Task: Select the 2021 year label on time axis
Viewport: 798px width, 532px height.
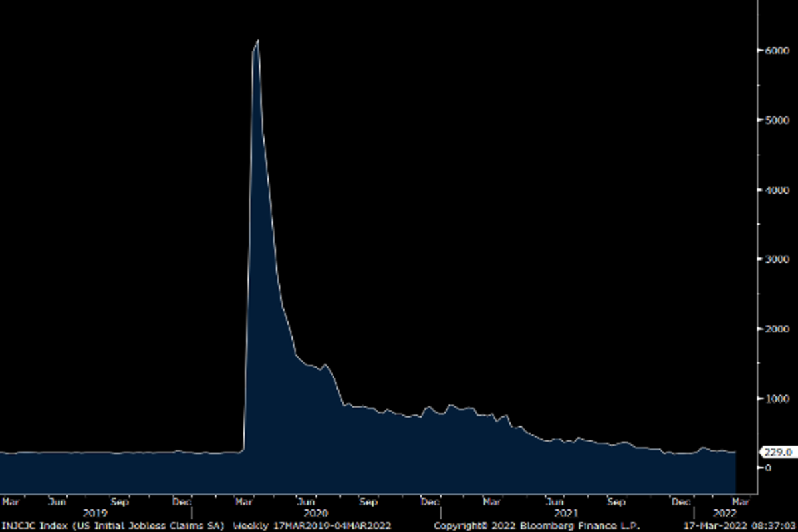Action: (x=565, y=513)
